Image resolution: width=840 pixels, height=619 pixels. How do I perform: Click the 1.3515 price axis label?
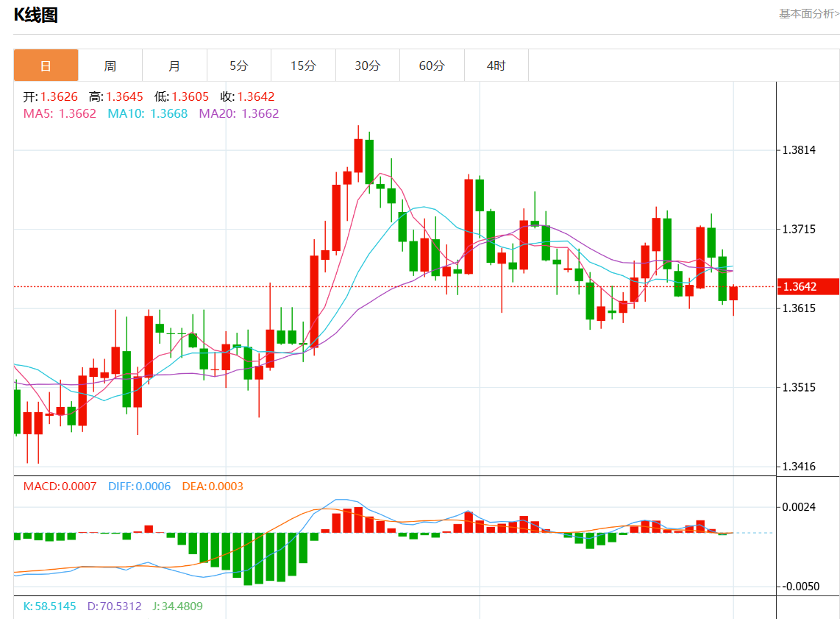[799, 387]
